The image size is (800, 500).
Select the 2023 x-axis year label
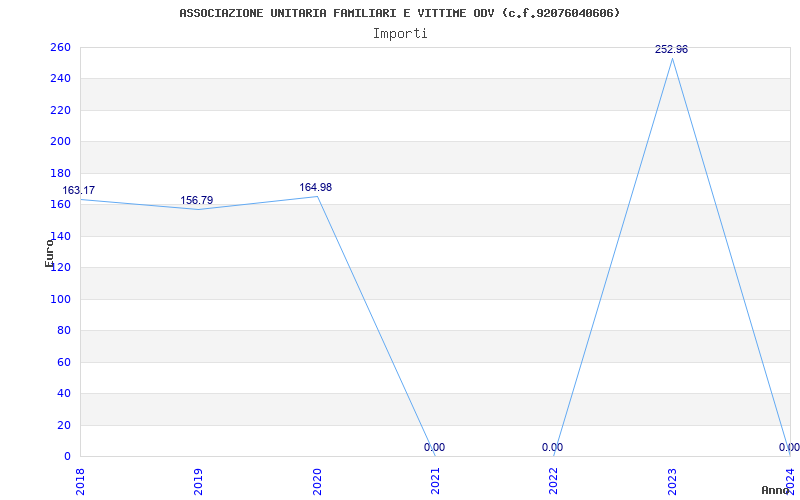[x=672, y=482]
